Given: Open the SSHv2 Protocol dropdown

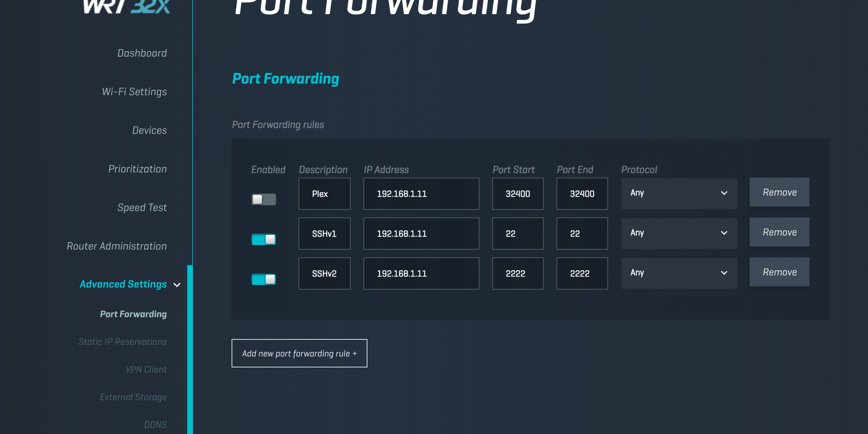Looking at the screenshot, I should 679,273.
